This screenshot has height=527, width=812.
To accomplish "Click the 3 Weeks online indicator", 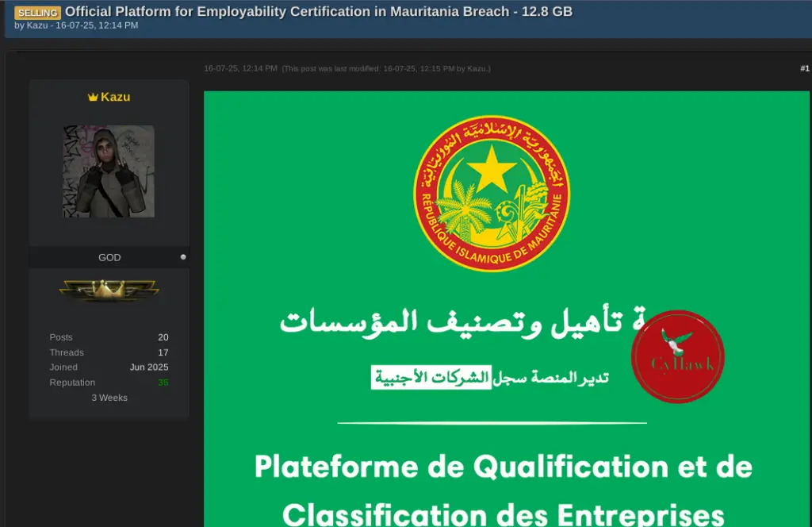I will coord(110,398).
